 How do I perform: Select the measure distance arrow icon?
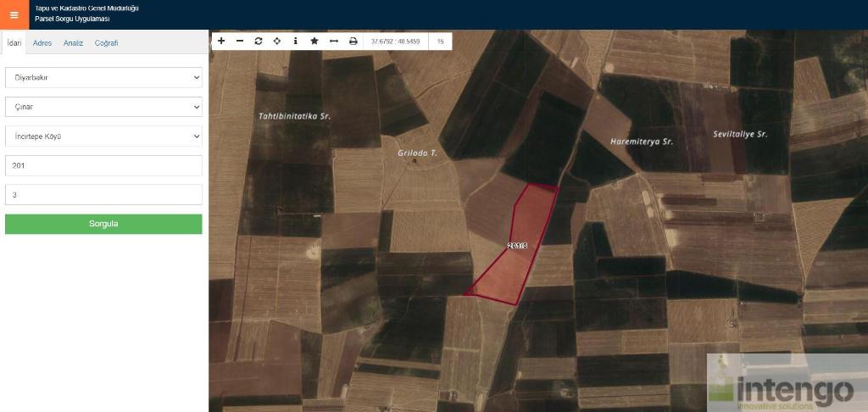pyautogui.click(x=334, y=41)
